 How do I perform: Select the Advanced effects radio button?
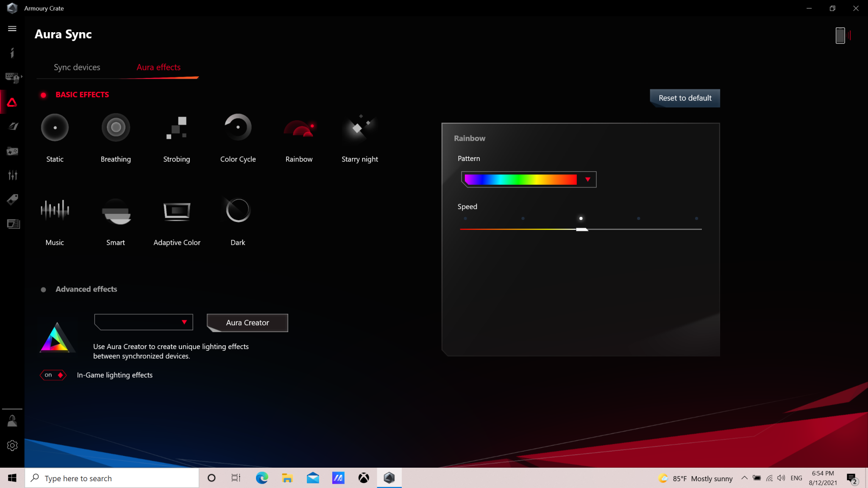43,290
